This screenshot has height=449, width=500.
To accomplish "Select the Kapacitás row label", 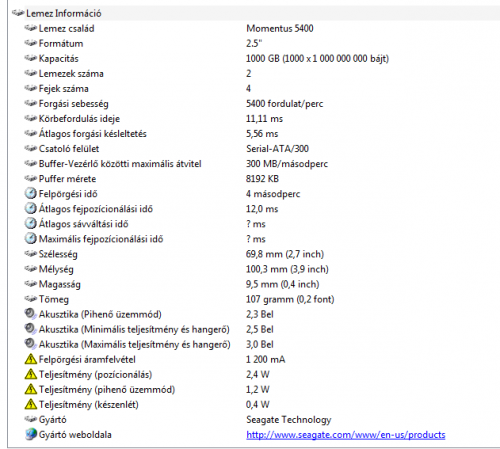I will click(x=59, y=59).
